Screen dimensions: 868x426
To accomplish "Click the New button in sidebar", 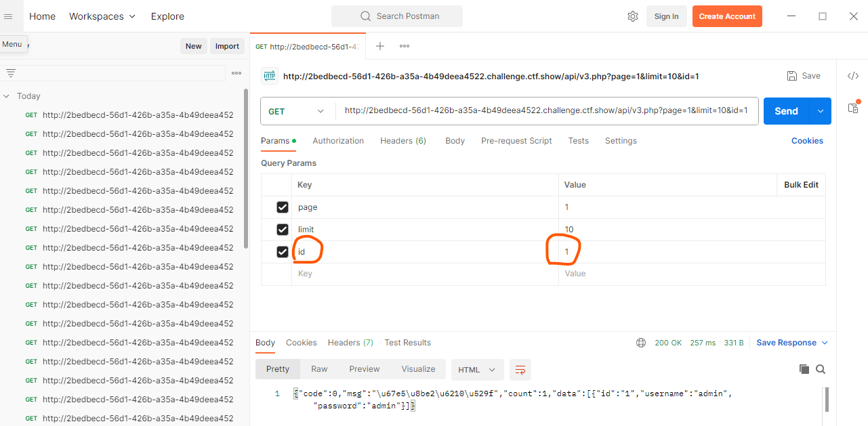I will pyautogui.click(x=194, y=46).
